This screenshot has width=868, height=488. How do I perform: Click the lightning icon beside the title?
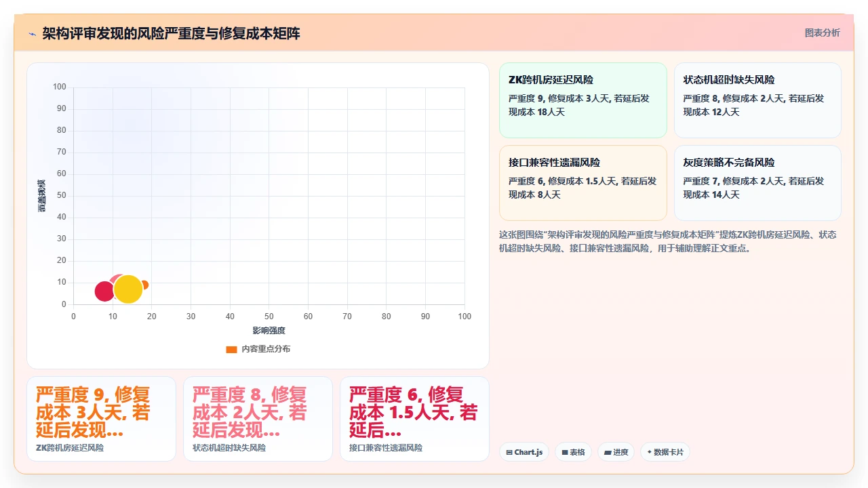[x=33, y=33]
